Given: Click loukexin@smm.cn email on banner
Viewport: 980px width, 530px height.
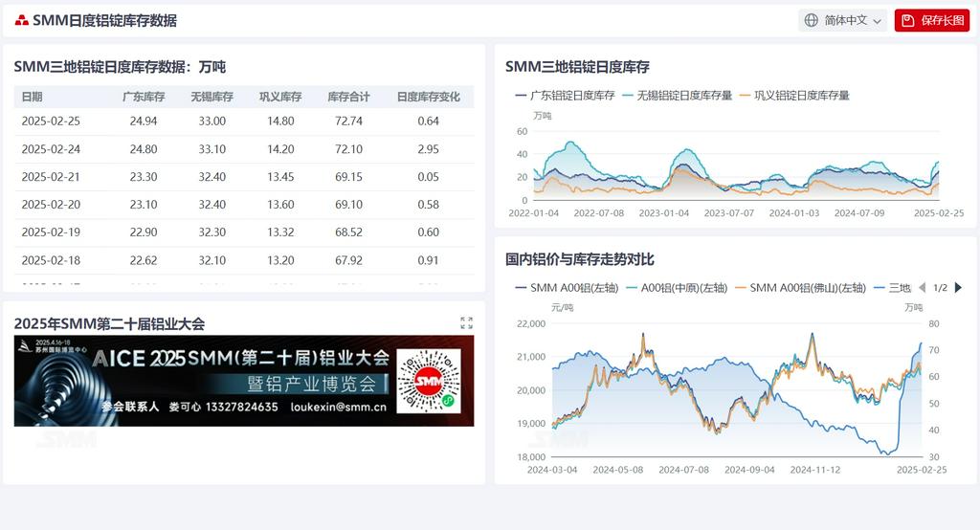Looking at the screenshot, I should (338, 407).
